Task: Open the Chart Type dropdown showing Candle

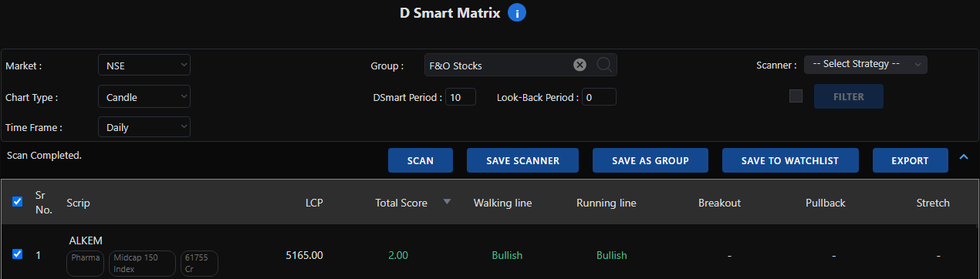Action: coord(144,97)
